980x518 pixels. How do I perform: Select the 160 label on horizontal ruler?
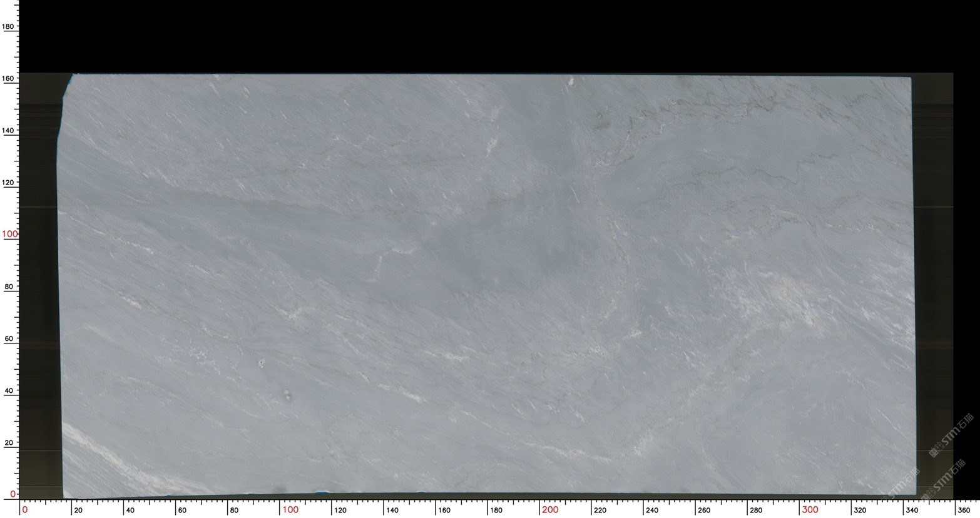[444, 510]
